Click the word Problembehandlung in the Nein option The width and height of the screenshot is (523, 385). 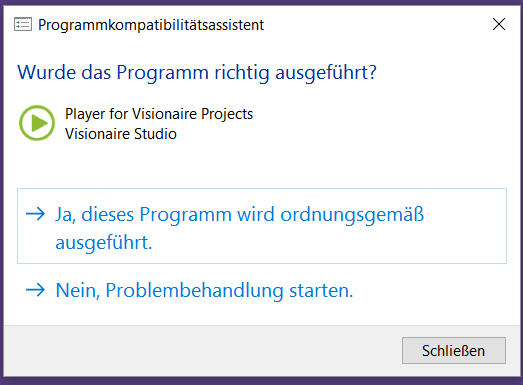point(194,290)
